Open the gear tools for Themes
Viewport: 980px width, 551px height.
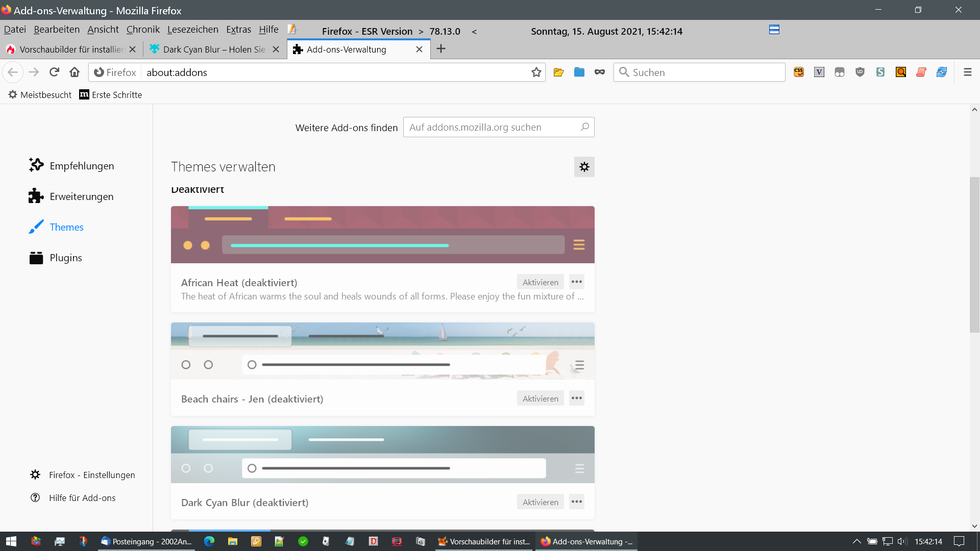584,167
